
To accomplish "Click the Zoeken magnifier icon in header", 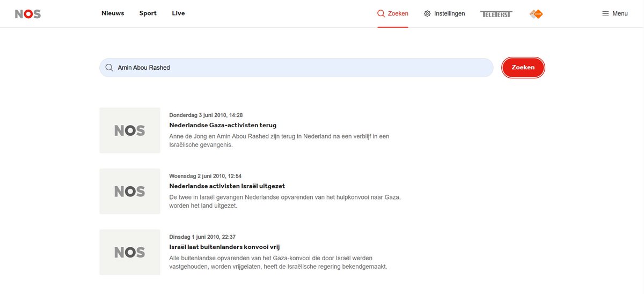I will tap(381, 13).
